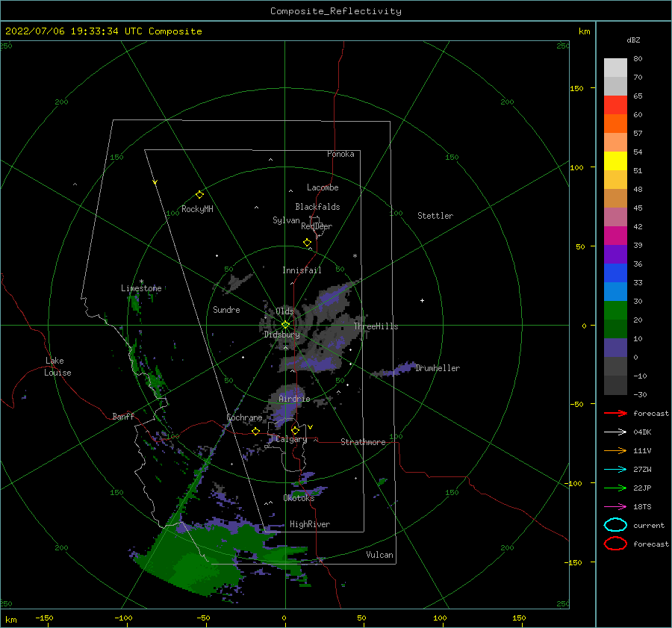Image resolution: width=672 pixels, height=628 pixels.
Task: Click the cyan 27ZW arrow icon
Action: (615, 470)
